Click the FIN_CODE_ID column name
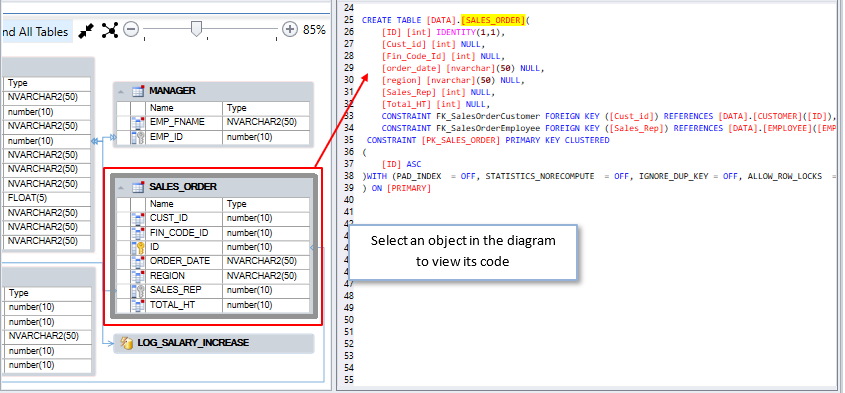 tap(179, 233)
